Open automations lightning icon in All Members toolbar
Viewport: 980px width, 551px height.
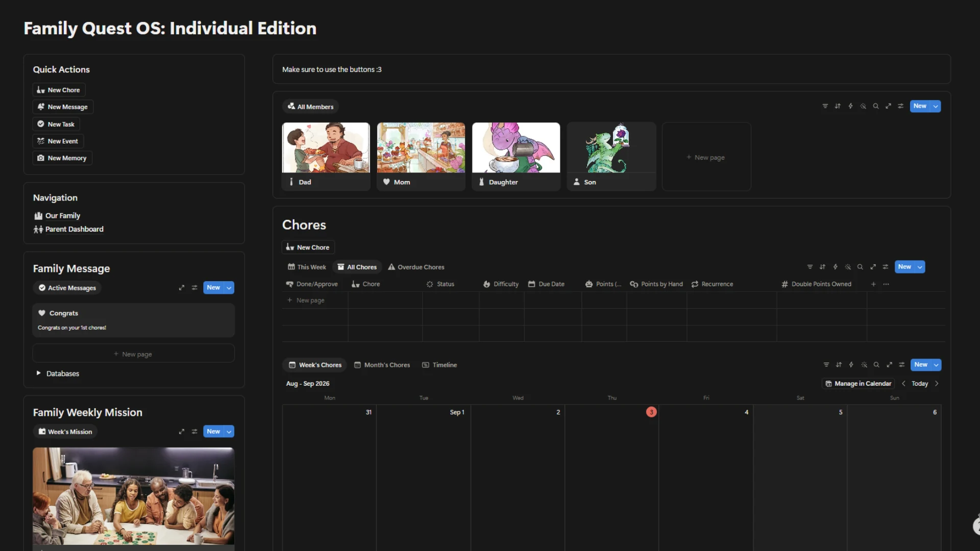tap(850, 106)
